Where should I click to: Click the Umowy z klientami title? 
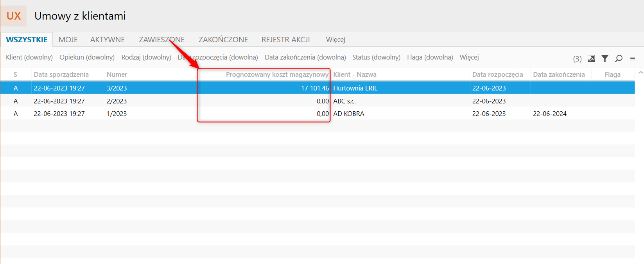80,16
